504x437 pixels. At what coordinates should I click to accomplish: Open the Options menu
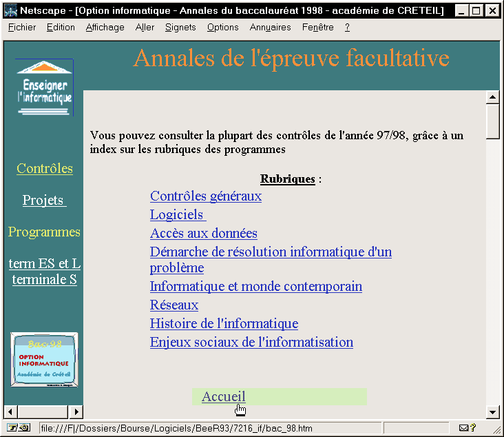click(223, 28)
